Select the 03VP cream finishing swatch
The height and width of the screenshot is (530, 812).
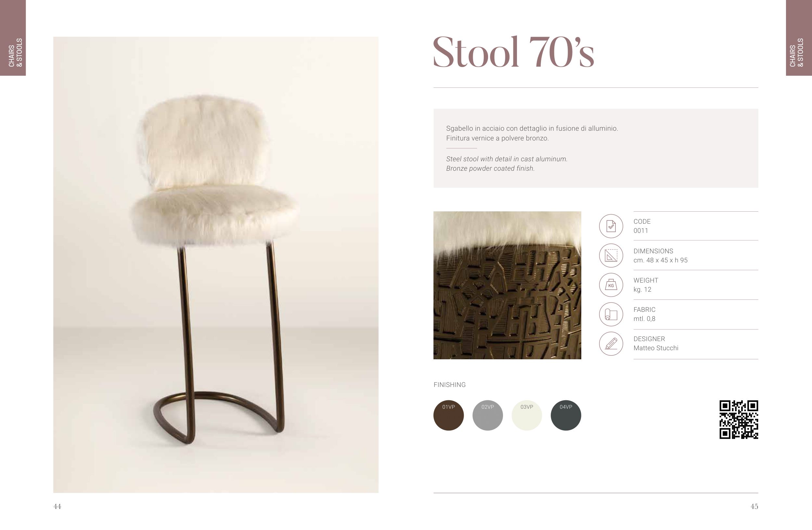tap(527, 415)
